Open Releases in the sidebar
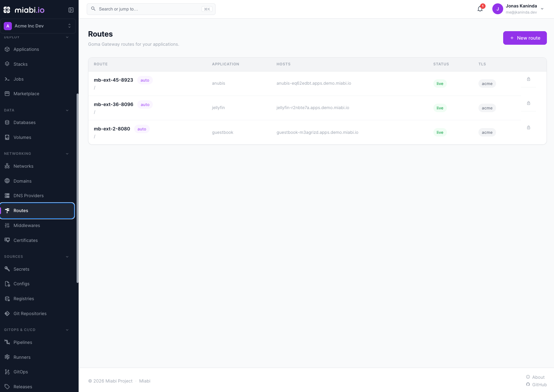Image resolution: width=554 pixels, height=392 pixels. 37,387
